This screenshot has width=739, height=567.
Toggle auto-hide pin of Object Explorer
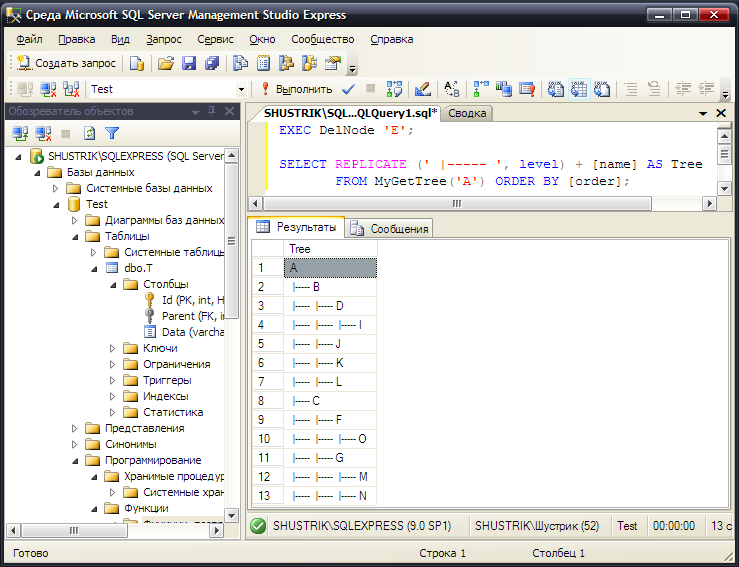(212, 111)
